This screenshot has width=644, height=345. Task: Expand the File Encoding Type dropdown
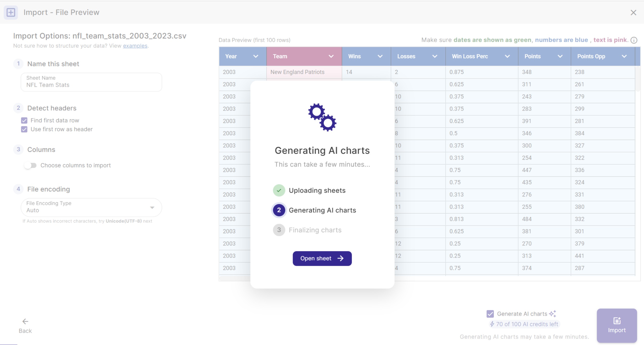pyautogui.click(x=91, y=207)
